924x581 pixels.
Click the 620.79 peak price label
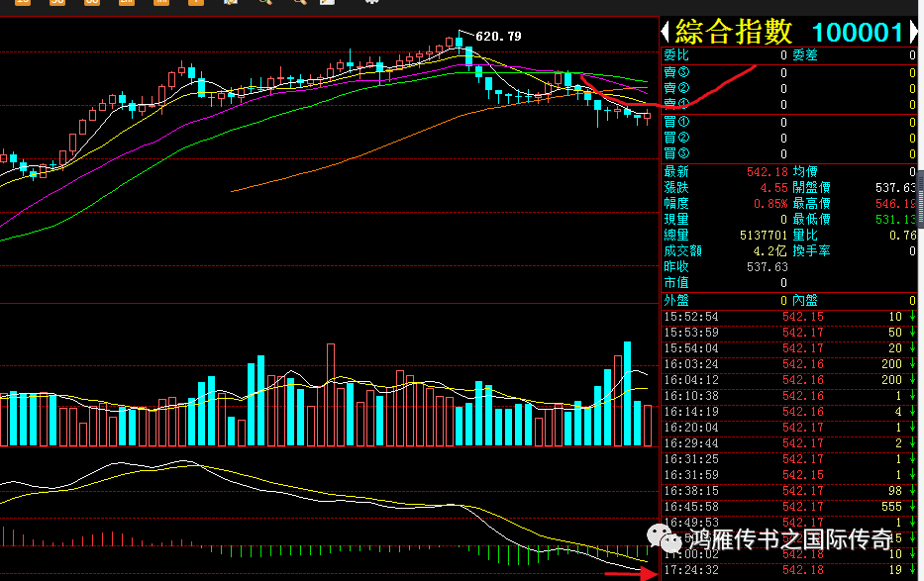coord(498,37)
